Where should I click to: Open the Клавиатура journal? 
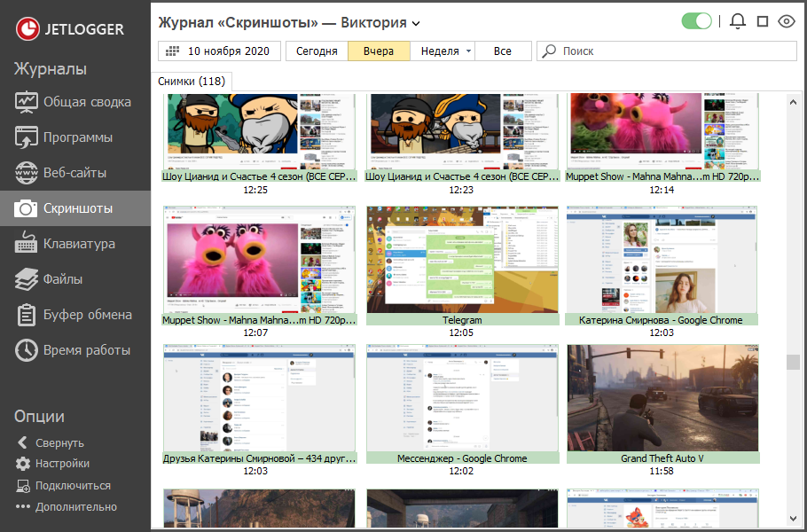coord(75,243)
